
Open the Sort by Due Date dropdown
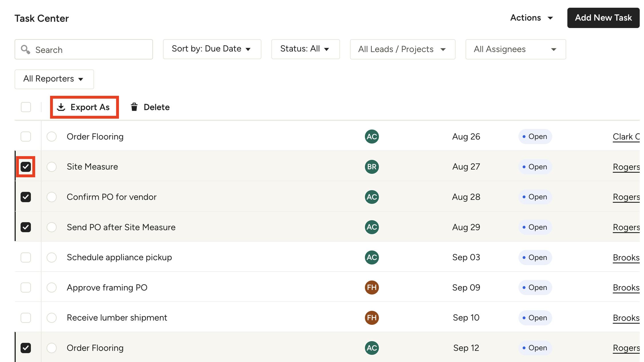pos(212,49)
